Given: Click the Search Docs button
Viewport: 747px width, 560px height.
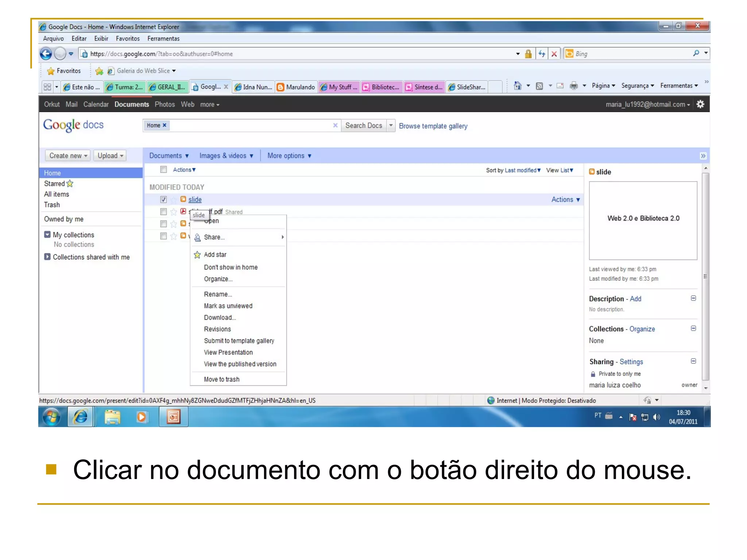Looking at the screenshot, I should [x=364, y=125].
